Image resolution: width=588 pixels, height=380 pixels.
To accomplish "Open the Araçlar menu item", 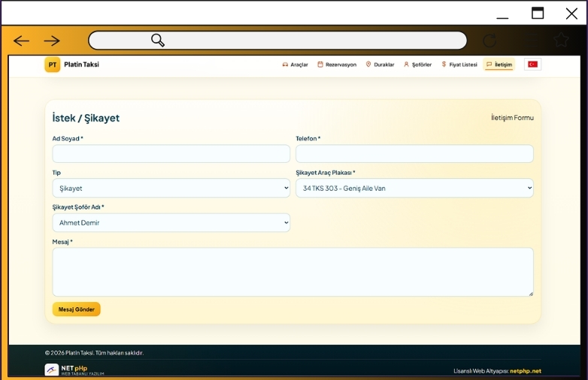I will (x=295, y=65).
